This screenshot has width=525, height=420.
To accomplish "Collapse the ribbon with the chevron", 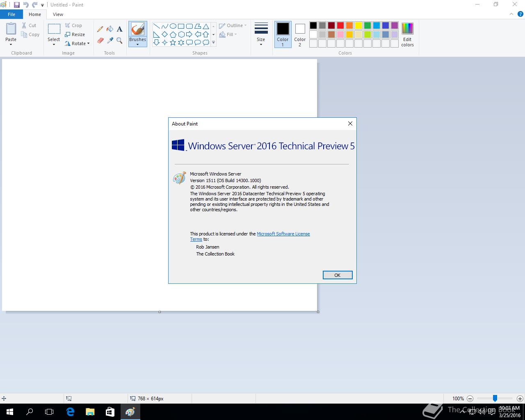I will (511, 14).
